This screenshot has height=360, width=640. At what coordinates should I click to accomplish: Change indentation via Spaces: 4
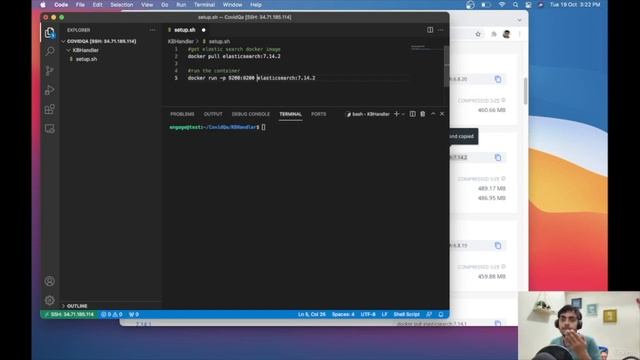pos(343,314)
